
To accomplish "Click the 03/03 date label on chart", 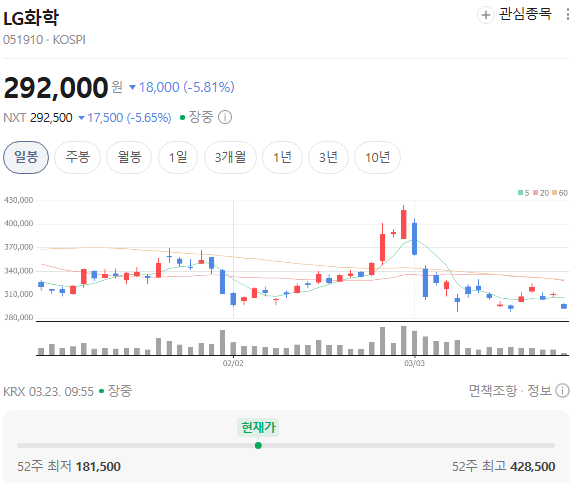I will click(x=415, y=363).
